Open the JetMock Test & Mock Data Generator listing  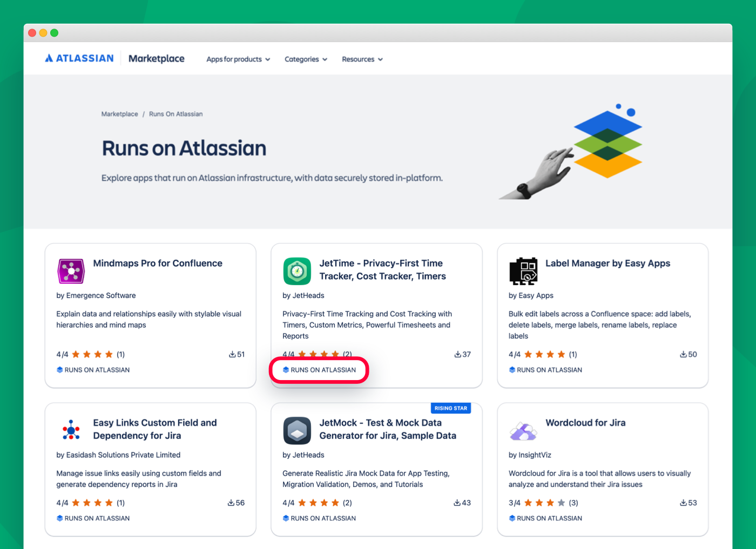(388, 429)
